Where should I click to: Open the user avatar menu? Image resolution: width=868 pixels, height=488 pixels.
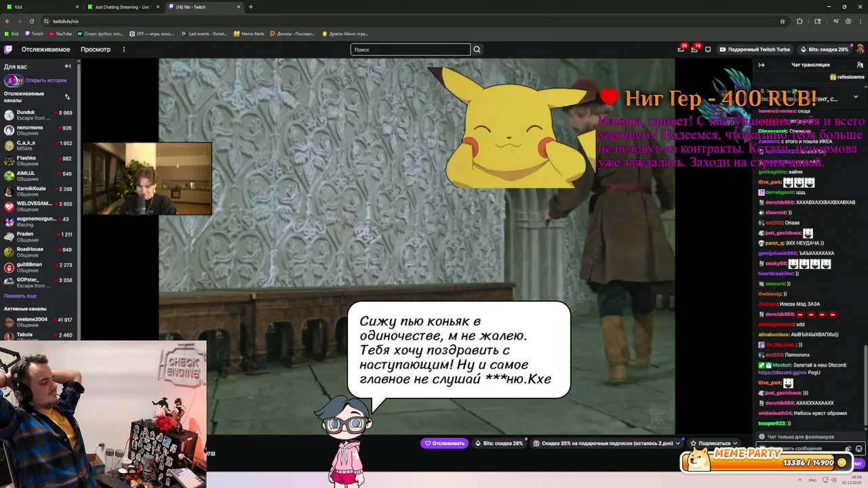(x=860, y=49)
